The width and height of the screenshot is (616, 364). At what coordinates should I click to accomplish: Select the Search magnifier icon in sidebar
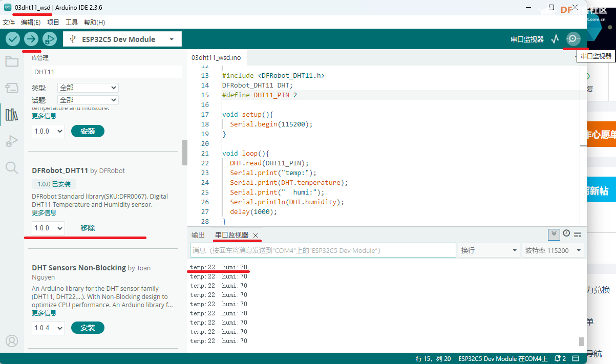coord(11,167)
